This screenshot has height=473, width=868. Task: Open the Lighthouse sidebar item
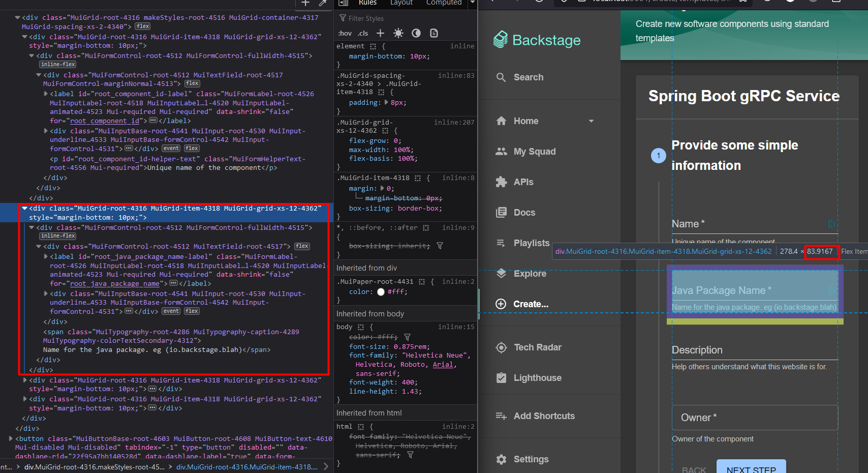pos(549,378)
